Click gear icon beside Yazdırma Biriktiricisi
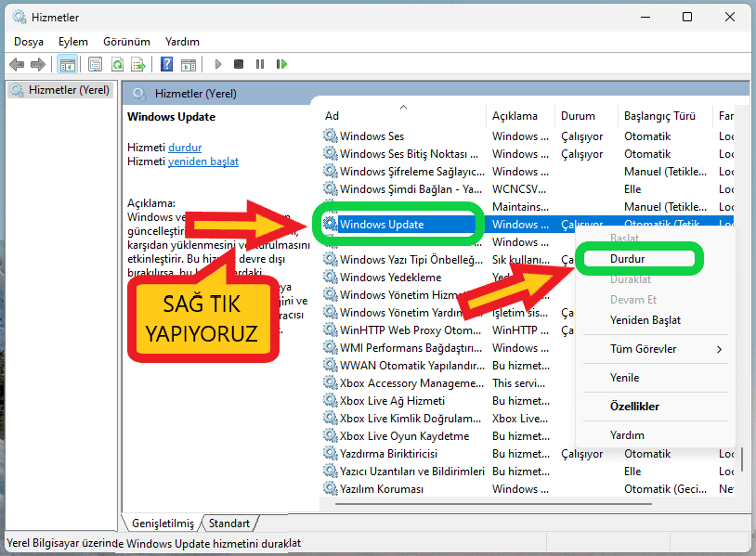 coord(331,453)
